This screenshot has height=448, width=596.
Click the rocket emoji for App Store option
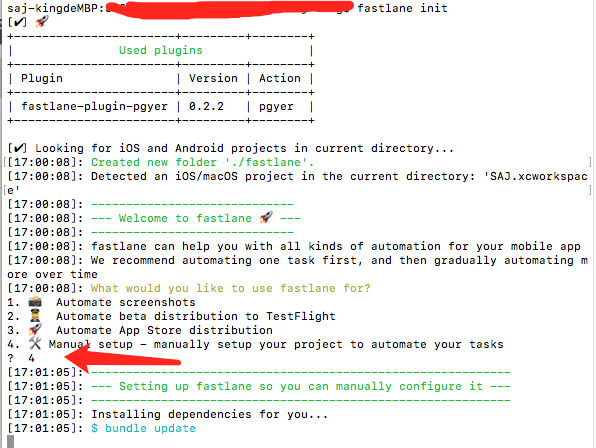click(x=35, y=330)
